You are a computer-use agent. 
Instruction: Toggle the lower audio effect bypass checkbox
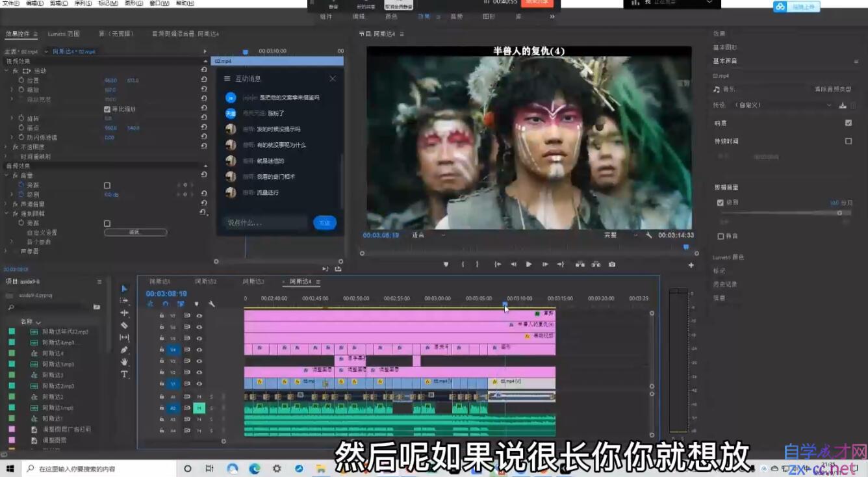[x=107, y=223]
